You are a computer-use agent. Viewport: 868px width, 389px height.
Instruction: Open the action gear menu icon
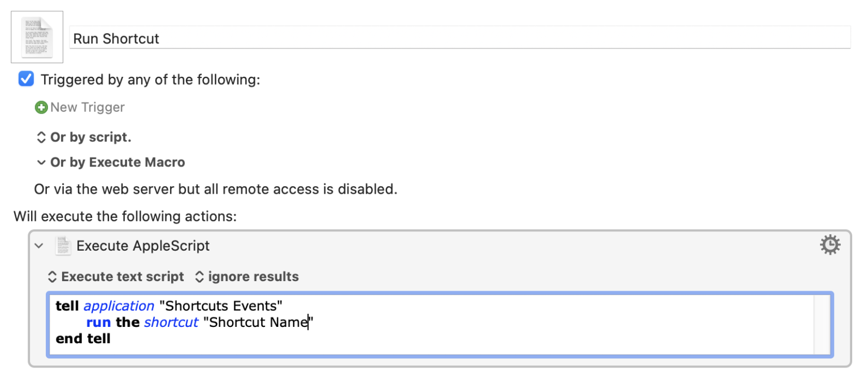(830, 245)
